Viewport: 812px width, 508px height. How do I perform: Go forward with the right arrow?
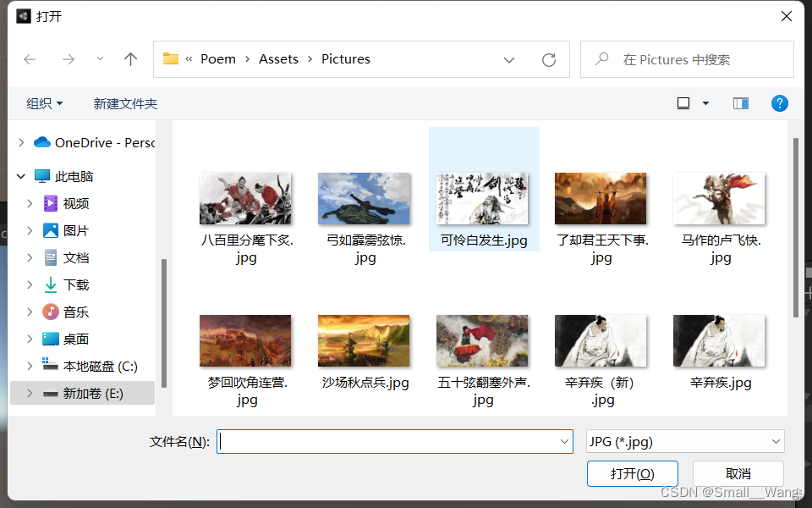pyautogui.click(x=69, y=59)
